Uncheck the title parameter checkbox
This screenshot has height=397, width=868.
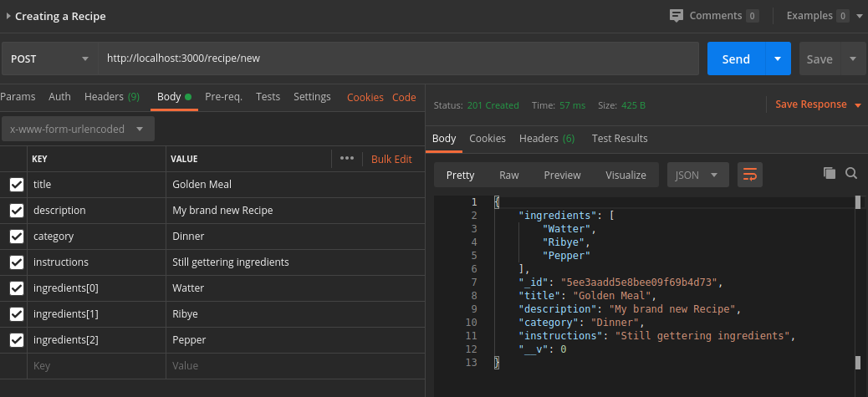[17, 184]
